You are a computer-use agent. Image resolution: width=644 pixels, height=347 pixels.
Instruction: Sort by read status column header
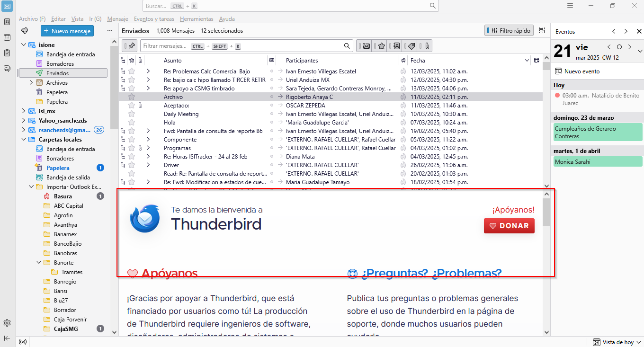[271, 61]
